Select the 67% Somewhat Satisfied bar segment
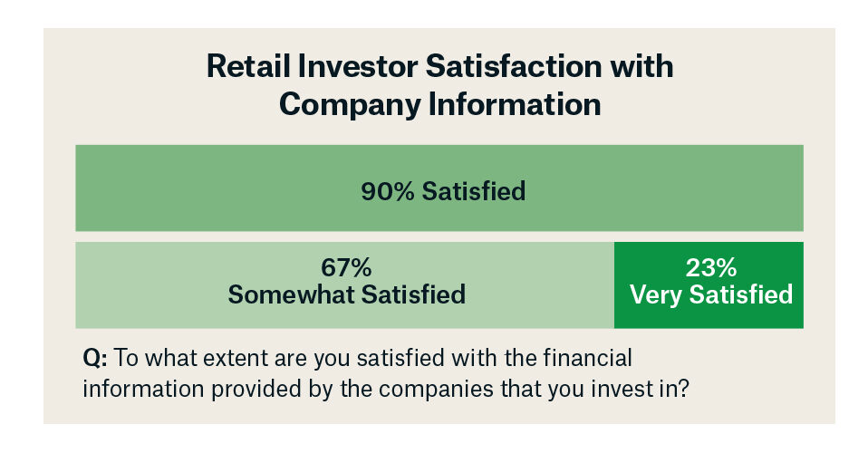 [345, 285]
